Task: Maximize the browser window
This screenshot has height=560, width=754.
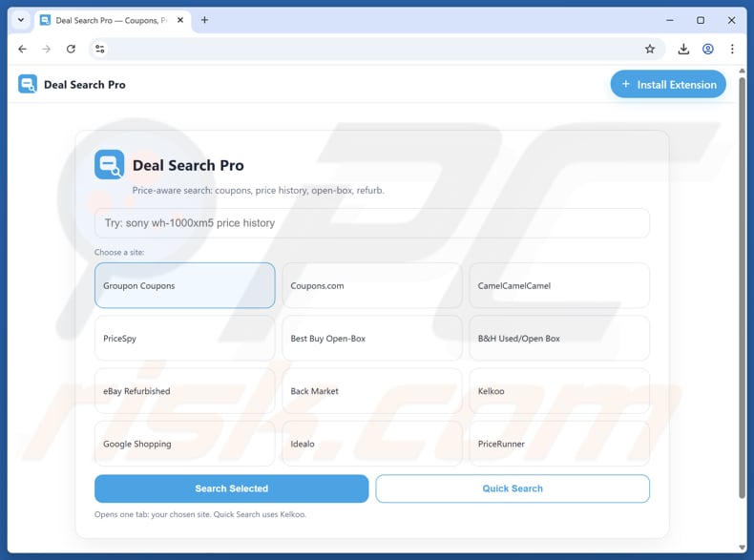Action: pyautogui.click(x=701, y=20)
